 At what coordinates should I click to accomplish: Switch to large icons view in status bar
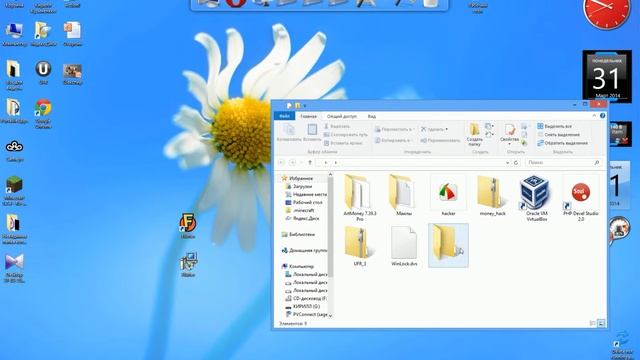[x=601, y=323]
